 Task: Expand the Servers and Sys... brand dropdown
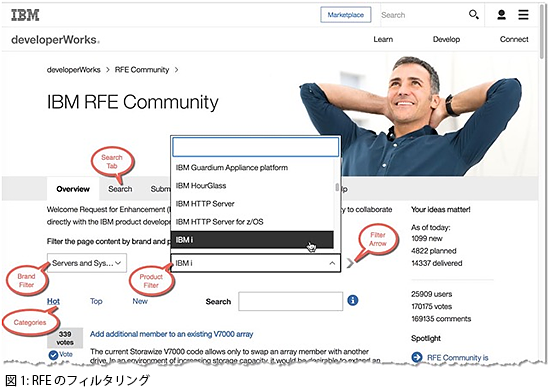pyautogui.click(x=87, y=263)
